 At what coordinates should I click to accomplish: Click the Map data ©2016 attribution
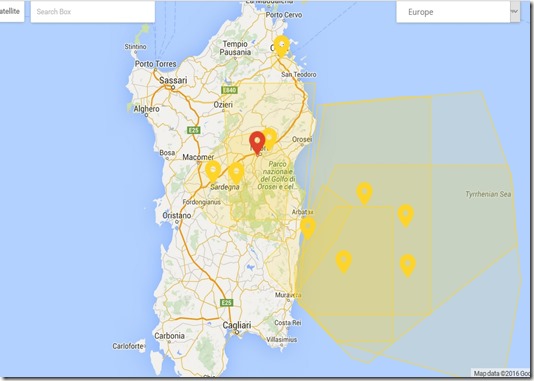coord(502,374)
